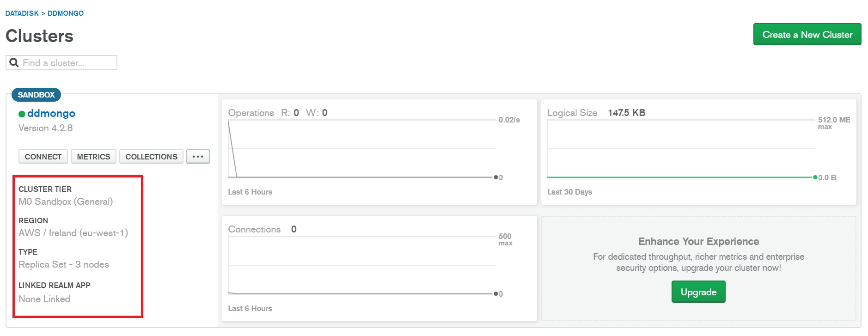Click Create a New Cluster
Viewport: 868px width, 336px height.
807,35
